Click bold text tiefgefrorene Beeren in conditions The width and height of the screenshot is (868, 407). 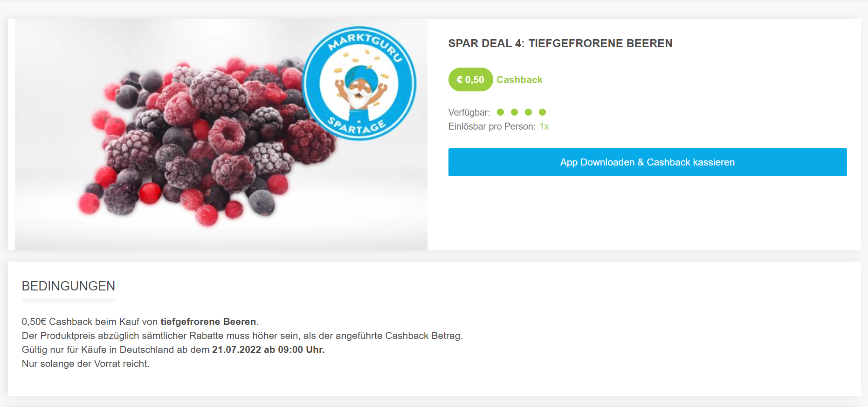tap(208, 322)
